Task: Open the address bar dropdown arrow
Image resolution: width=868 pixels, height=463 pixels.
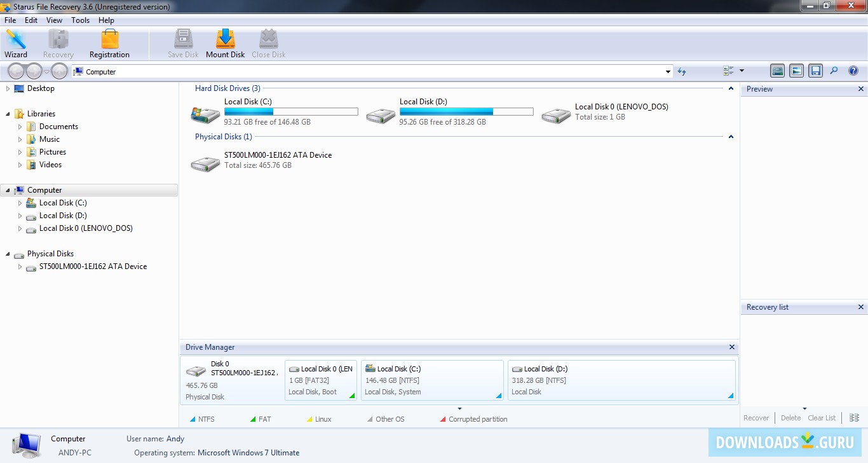Action: (x=668, y=72)
